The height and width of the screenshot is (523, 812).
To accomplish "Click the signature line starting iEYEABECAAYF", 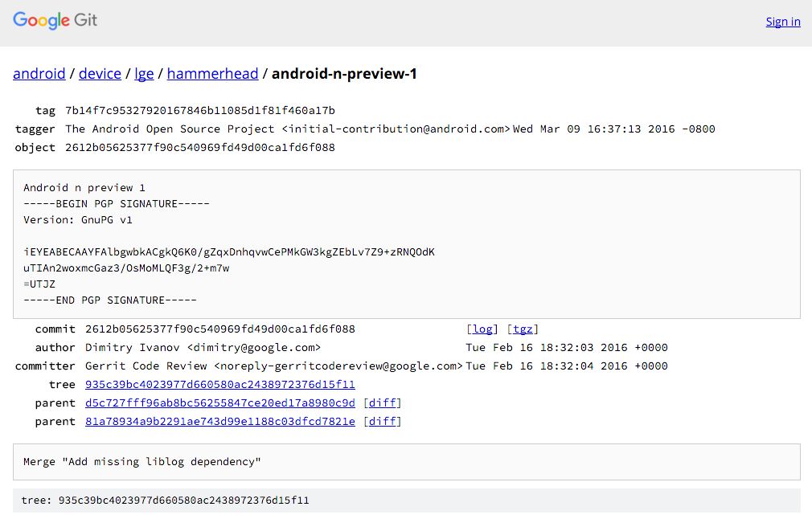I will 229,252.
